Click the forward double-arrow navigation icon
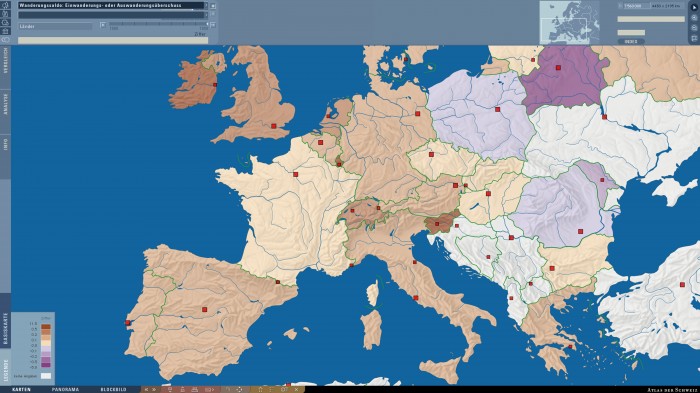Image resolution: width=700 pixels, height=393 pixels. (x=154, y=389)
